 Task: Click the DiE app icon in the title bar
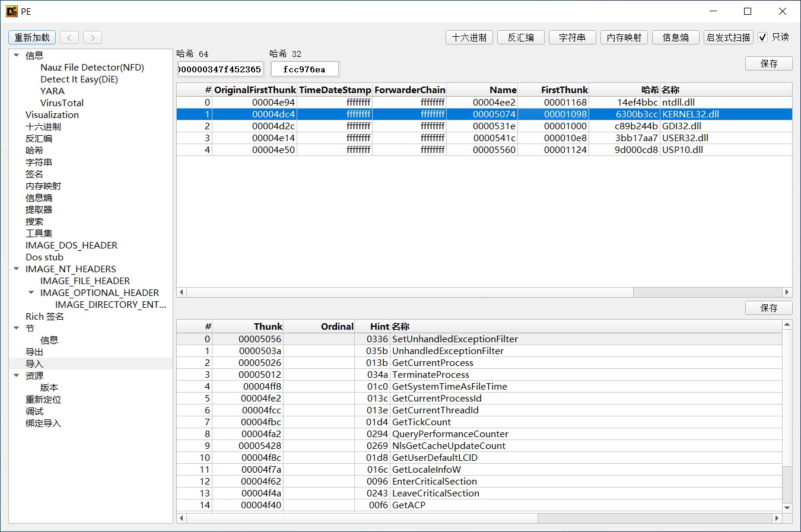[12, 11]
